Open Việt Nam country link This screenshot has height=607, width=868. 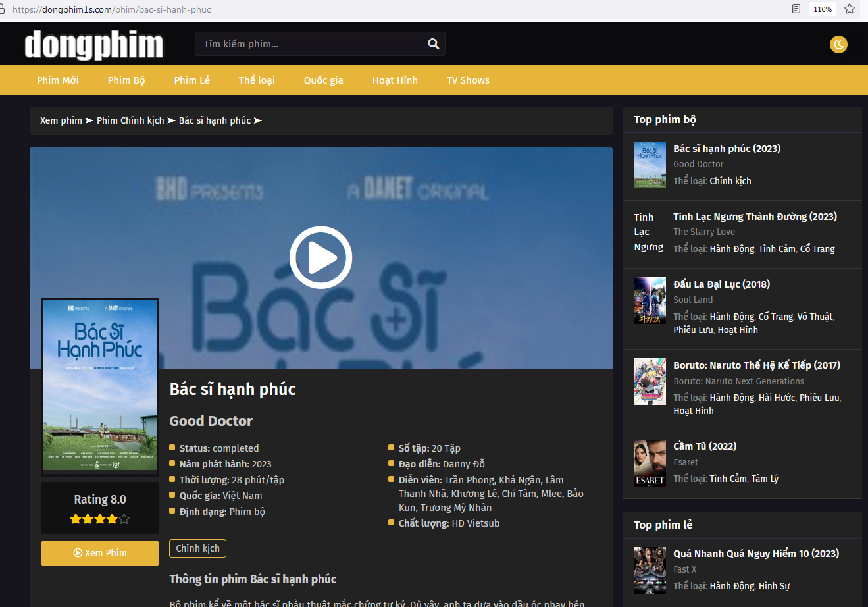point(242,496)
